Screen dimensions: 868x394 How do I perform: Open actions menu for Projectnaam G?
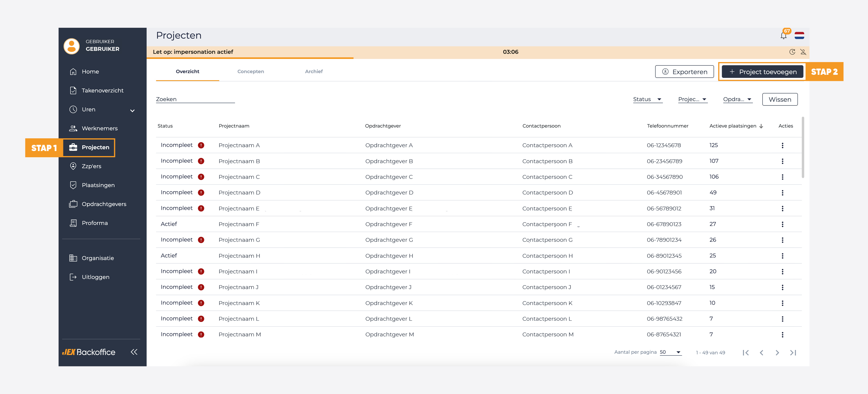pyautogui.click(x=782, y=240)
